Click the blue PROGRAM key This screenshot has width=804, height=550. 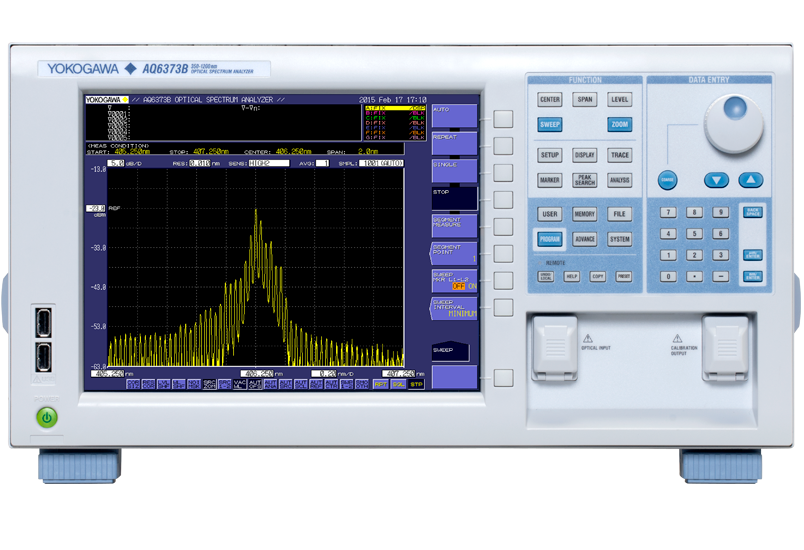coord(550,239)
